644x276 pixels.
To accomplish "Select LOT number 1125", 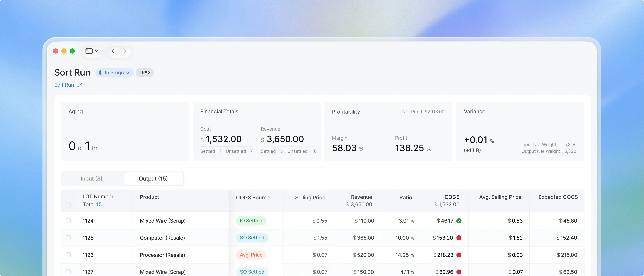I will pyautogui.click(x=88, y=238).
